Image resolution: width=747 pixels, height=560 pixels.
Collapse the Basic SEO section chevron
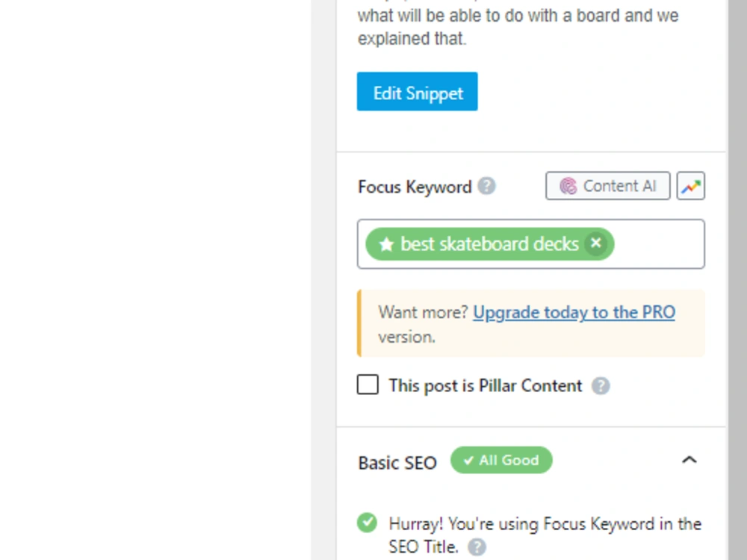(x=689, y=460)
